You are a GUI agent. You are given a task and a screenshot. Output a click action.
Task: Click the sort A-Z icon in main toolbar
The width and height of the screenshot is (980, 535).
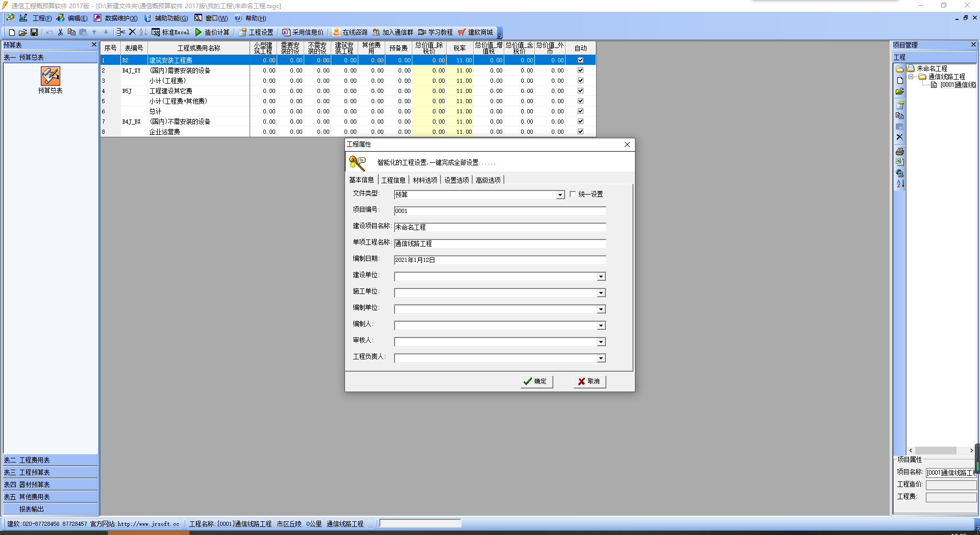[143, 32]
